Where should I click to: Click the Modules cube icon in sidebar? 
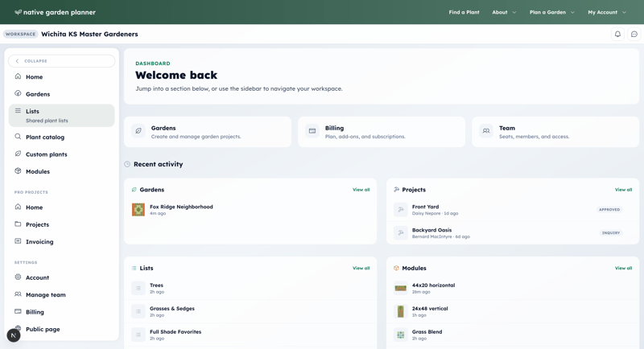[18, 171]
